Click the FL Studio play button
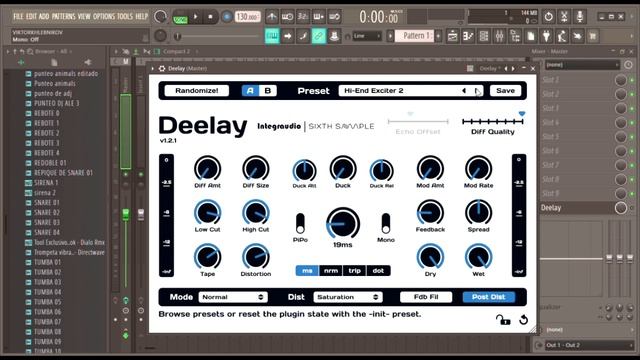The image size is (640, 360). (196, 17)
